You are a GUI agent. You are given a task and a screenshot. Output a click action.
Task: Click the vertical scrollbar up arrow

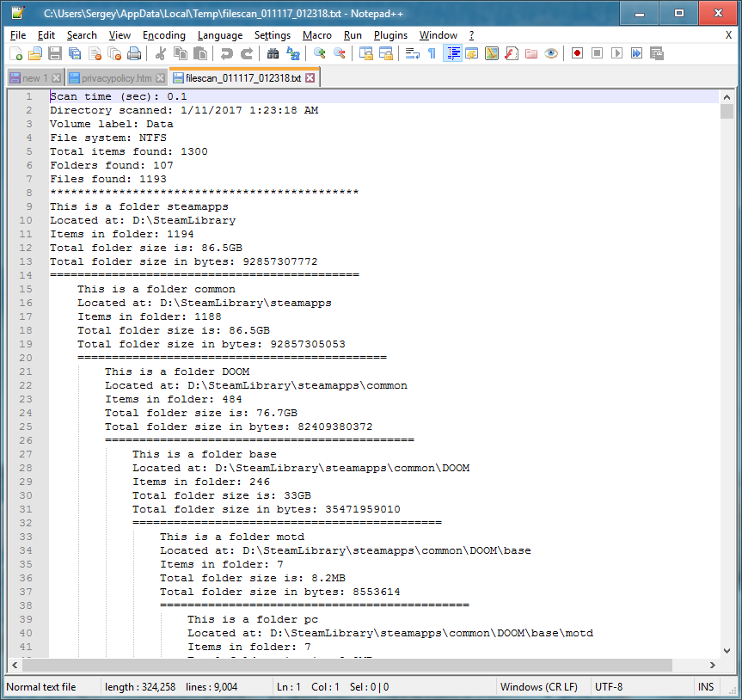point(727,97)
